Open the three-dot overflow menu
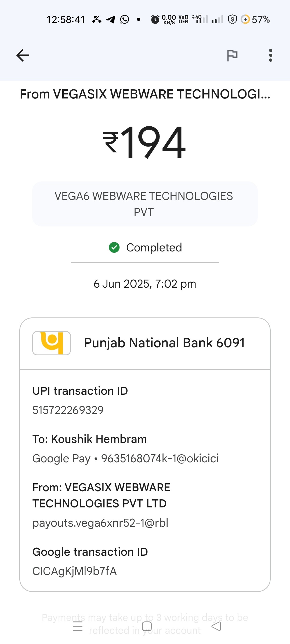290x644 pixels. click(270, 55)
